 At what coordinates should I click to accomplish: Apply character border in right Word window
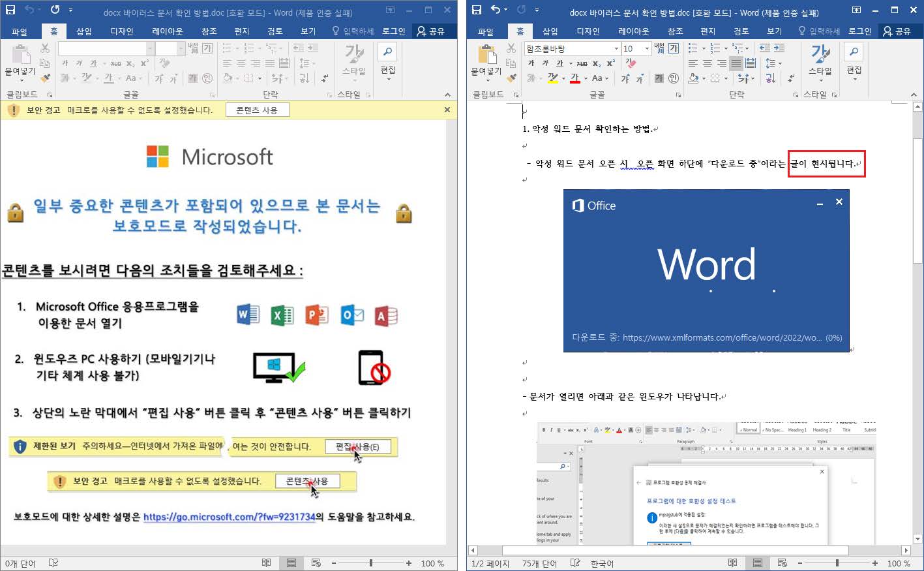tap(674, 48)
